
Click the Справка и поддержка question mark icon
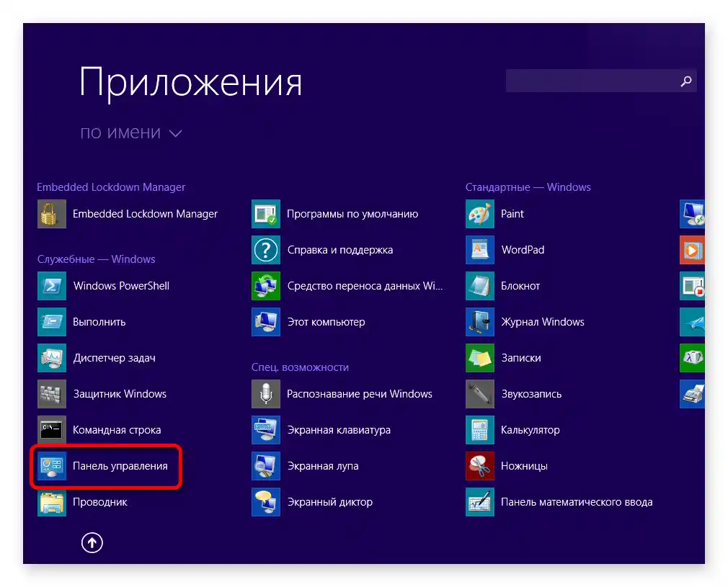click(266, 250)
